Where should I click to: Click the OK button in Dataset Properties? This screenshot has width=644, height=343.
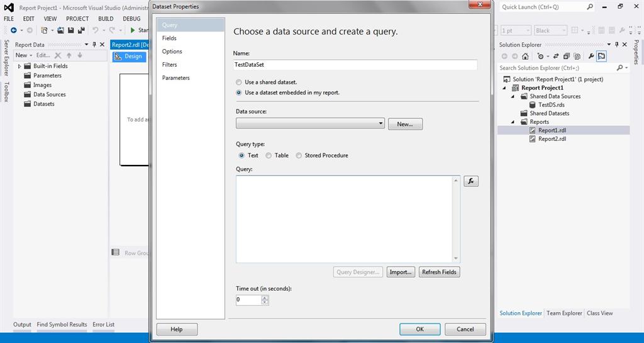[x=419, y=329]
